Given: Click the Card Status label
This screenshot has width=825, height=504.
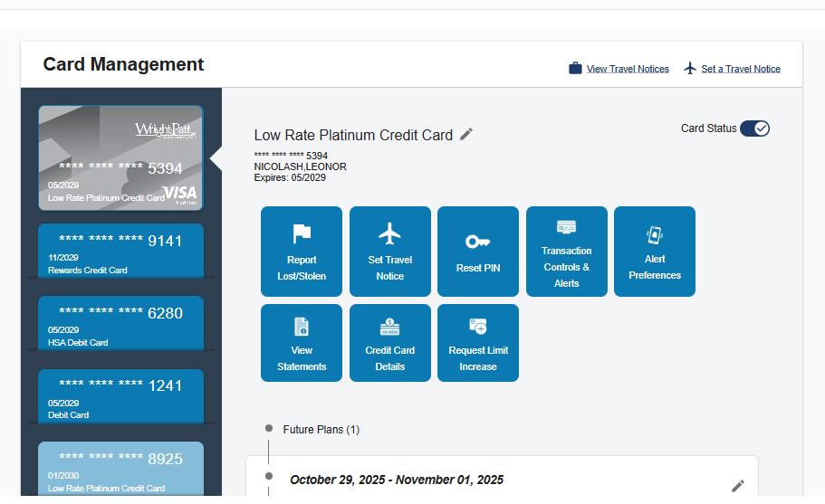Looking at the screenshot, I should click(708, 128).
